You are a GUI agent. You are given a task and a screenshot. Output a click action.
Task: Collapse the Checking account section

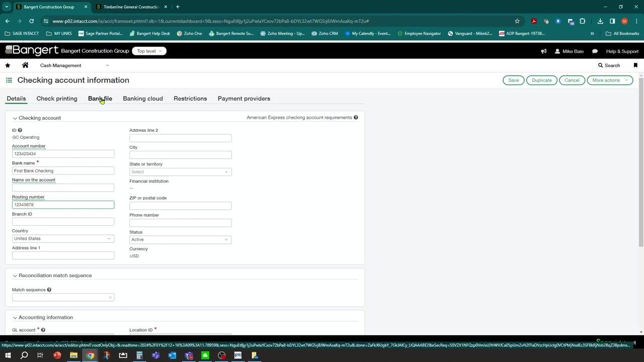click(x=15, y=118)
